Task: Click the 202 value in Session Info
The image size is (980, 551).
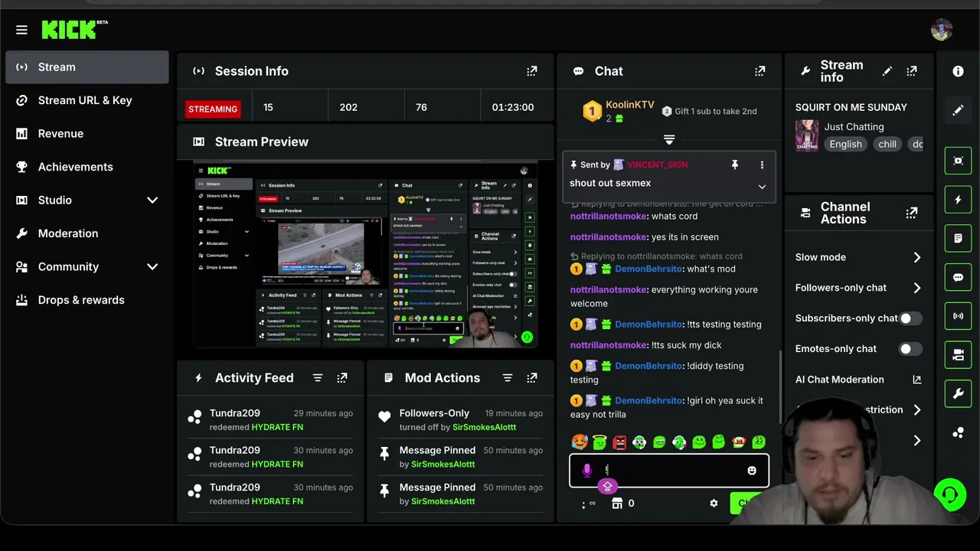Action: coord(348,108)
